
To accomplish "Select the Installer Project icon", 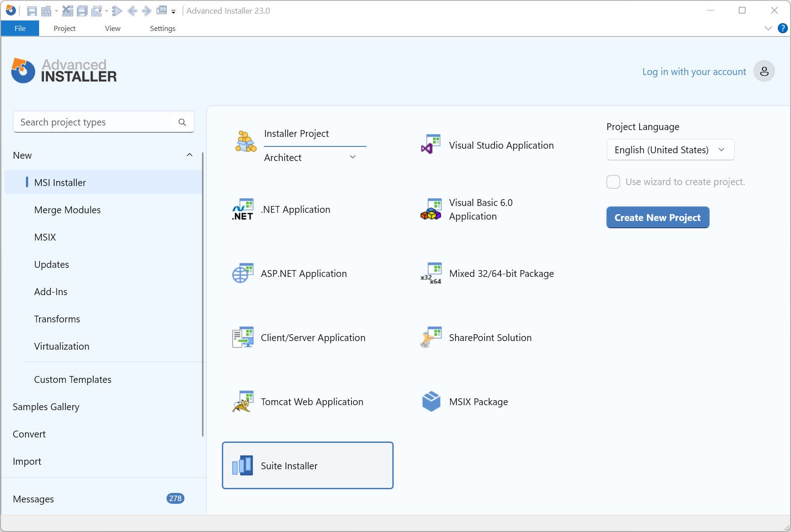I will click(x=246, y=141).
